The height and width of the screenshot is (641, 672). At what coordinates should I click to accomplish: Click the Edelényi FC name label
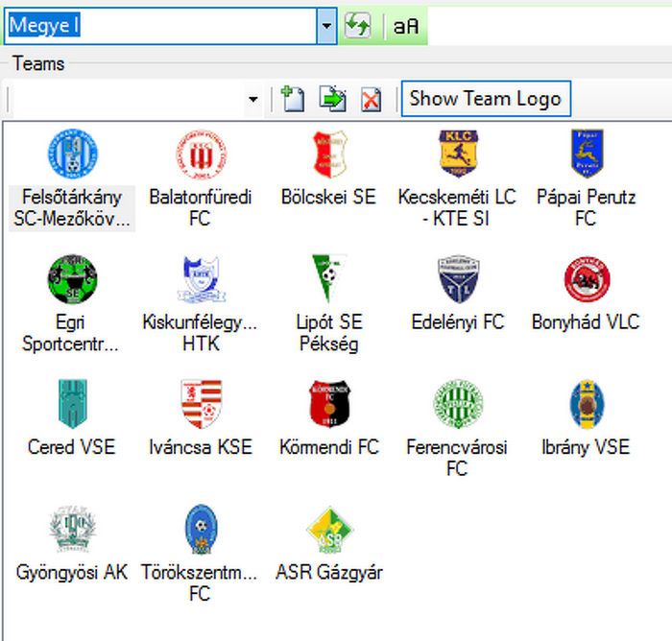(x=458, y=322)
